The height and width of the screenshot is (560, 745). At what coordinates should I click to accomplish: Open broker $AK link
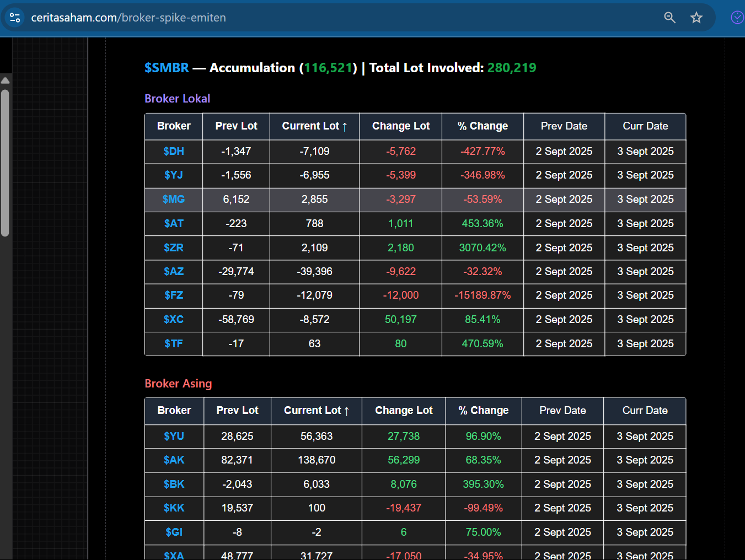[174, 460]
